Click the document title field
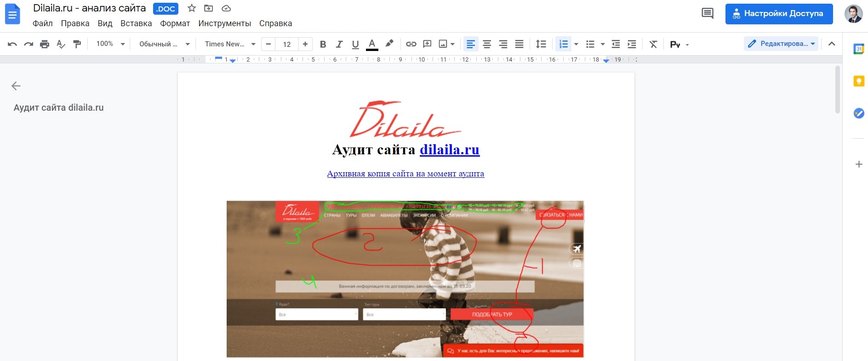Screen dimensions: 868x361 pos(90,8)
